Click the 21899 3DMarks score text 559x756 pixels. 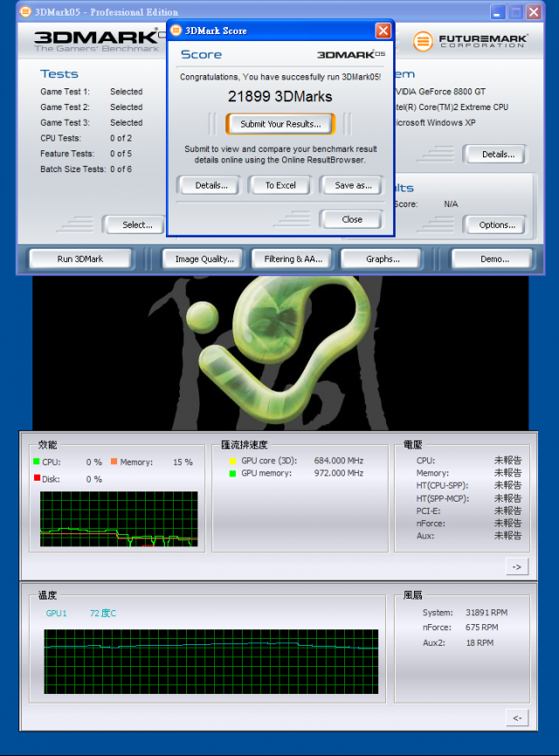click(280, 96)
